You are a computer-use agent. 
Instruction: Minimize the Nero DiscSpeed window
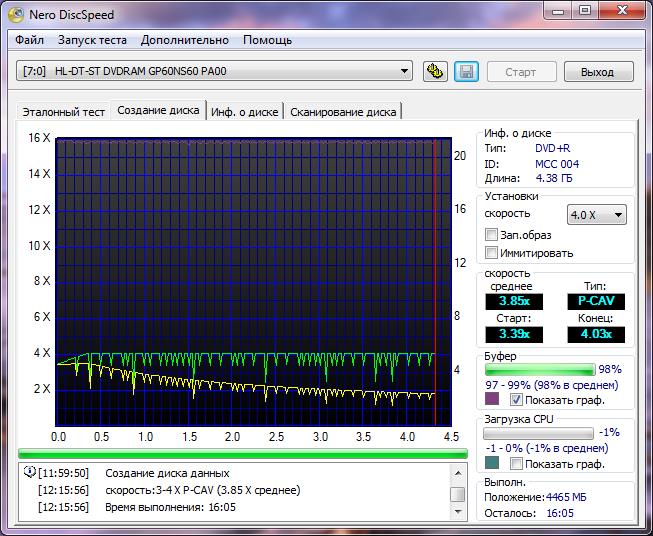point(558,11)
